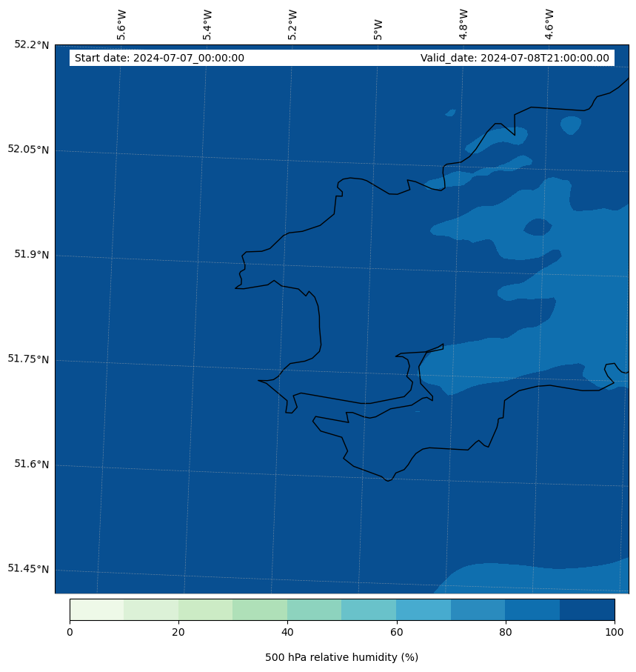Click the colorbar tick label 40
The height and width of the screenshot is (672, 636).
[287, 632]
